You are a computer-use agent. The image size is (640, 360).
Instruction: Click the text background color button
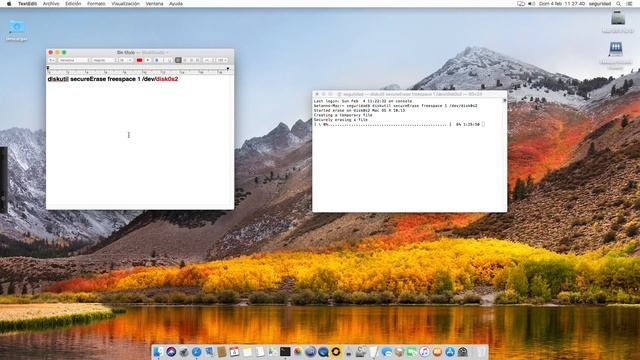[148, 60]
